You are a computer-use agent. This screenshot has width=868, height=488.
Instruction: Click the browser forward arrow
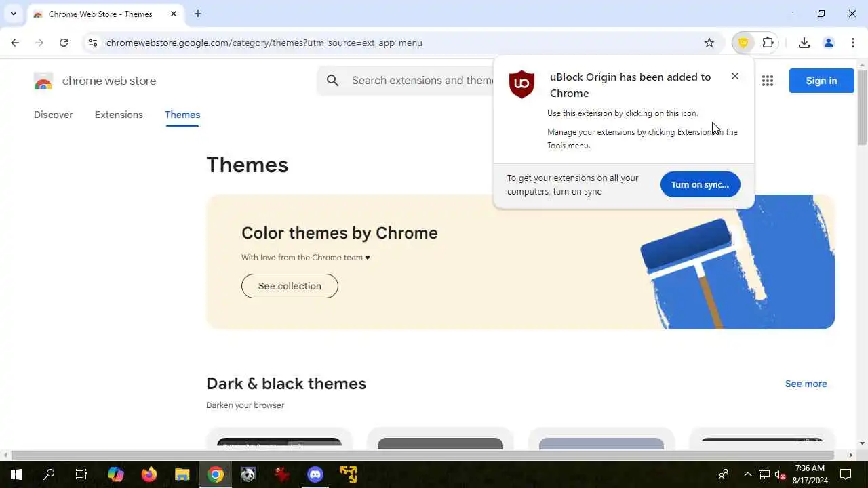point(39,43)
